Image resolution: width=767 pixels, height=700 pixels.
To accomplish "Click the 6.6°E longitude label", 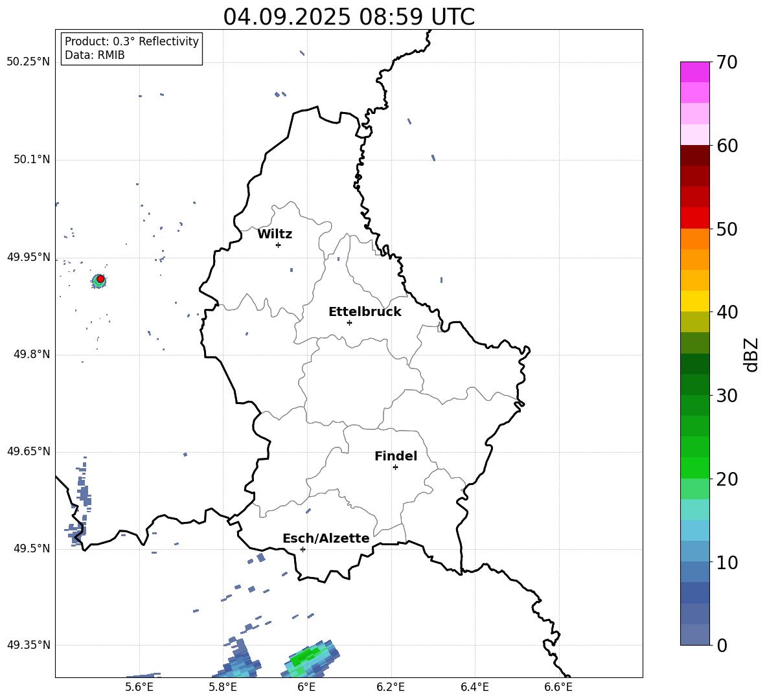I will pyautogui.click(x=558, y=687).
